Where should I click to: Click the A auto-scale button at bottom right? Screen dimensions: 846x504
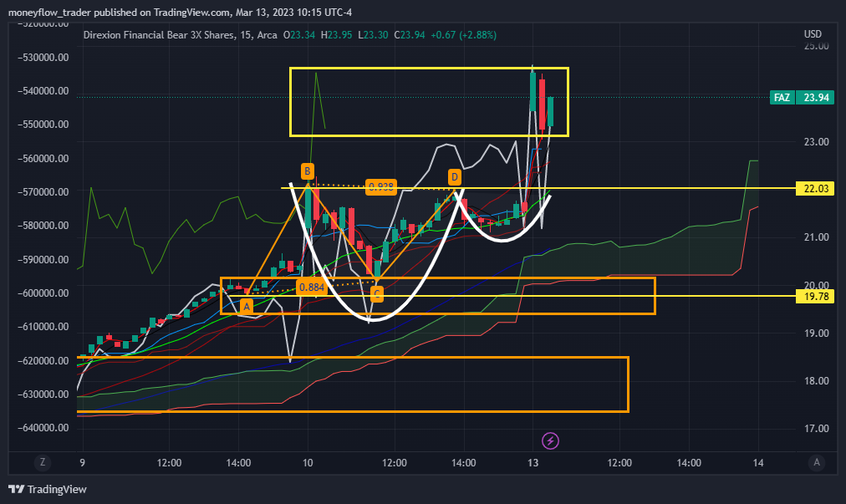coord(817,462)
